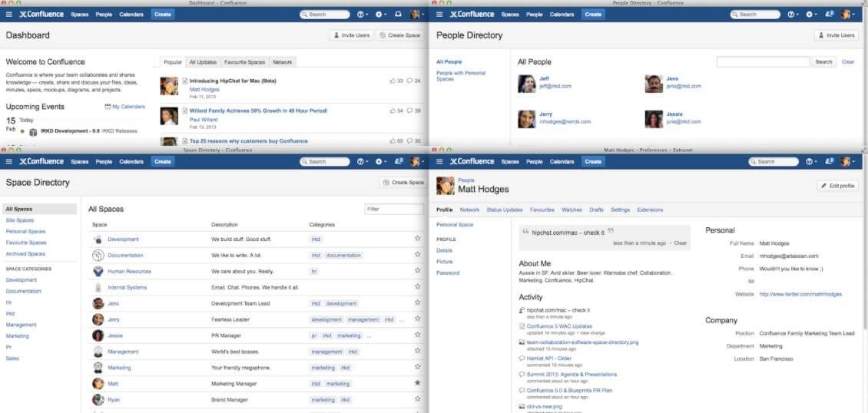Open the My Calendars calendar icon link

point(108,107)
